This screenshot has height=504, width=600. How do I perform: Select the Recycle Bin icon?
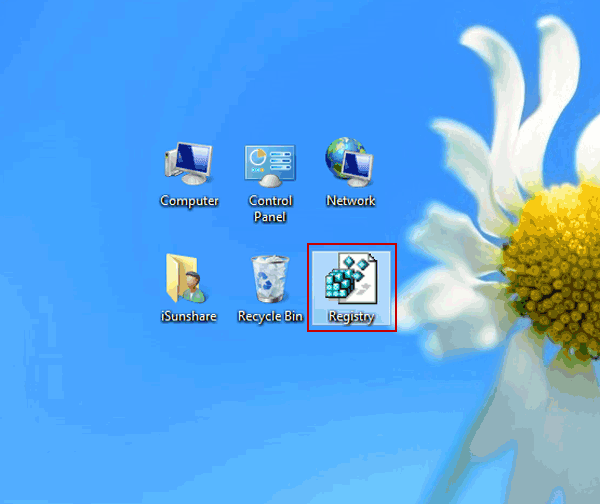pyautogui.click(x=270, y=279)
